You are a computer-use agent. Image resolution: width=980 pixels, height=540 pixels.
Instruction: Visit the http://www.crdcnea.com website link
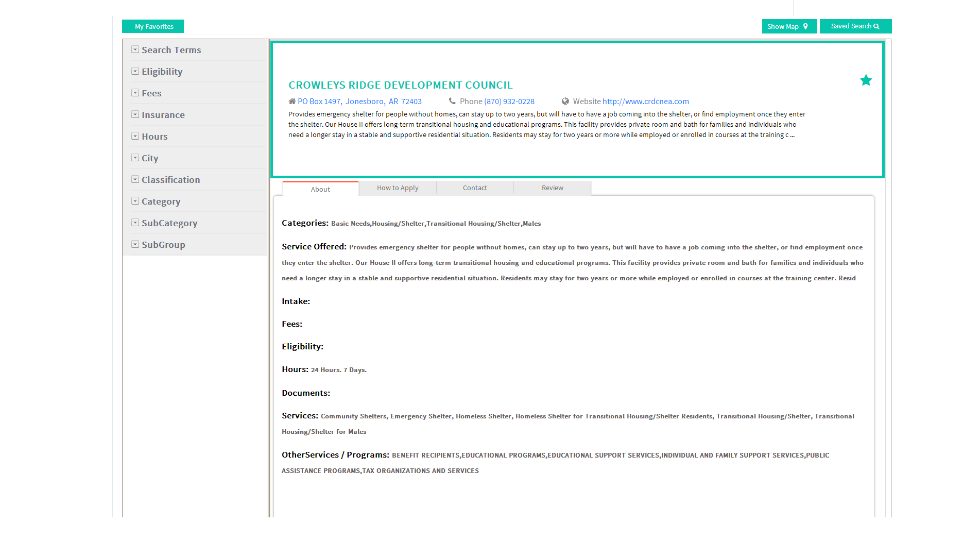(645, 102)
